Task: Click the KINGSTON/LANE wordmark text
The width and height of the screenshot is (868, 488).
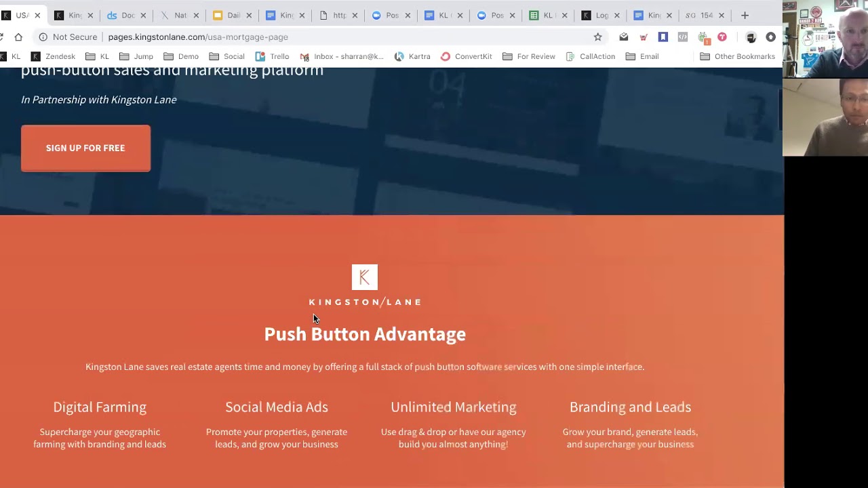Action: coord(365,302)
